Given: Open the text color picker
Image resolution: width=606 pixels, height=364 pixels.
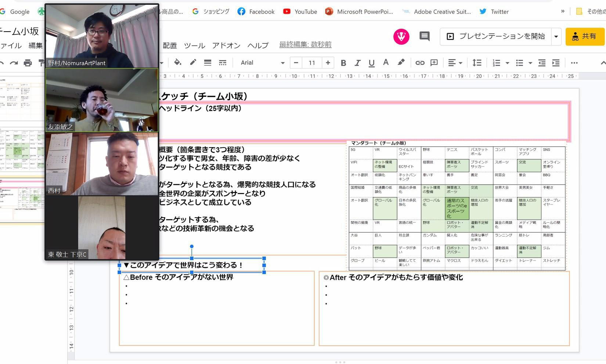Looking at the screenshot, I should click(386, 63).
